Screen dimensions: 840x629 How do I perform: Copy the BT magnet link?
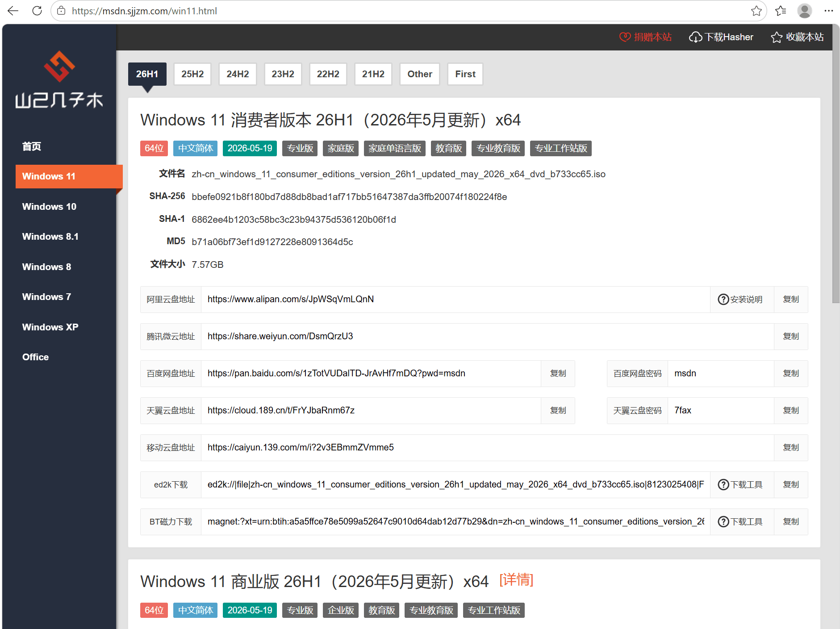point(791,522)
